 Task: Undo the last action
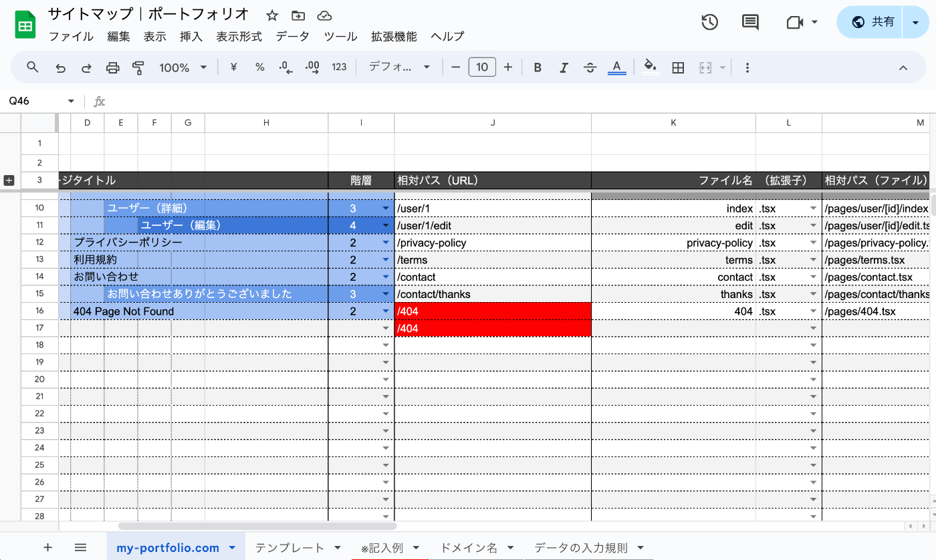point(60,67)
